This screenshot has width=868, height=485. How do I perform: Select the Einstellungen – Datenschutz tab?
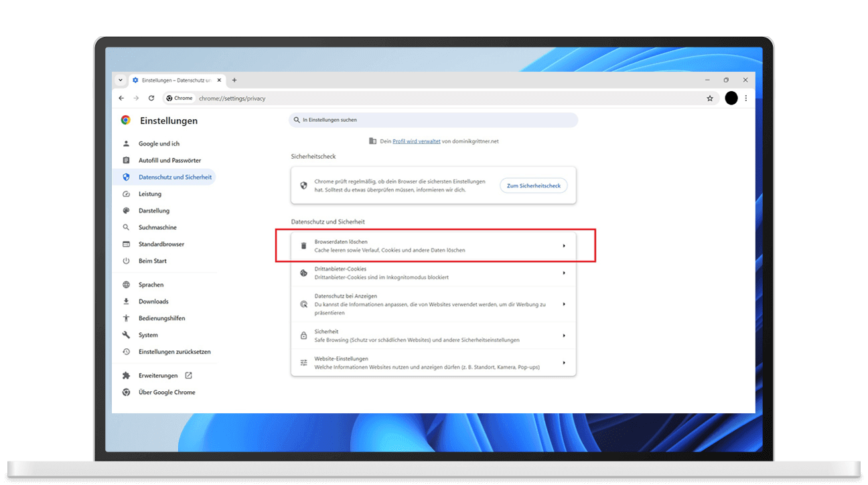tap(177, 80)
